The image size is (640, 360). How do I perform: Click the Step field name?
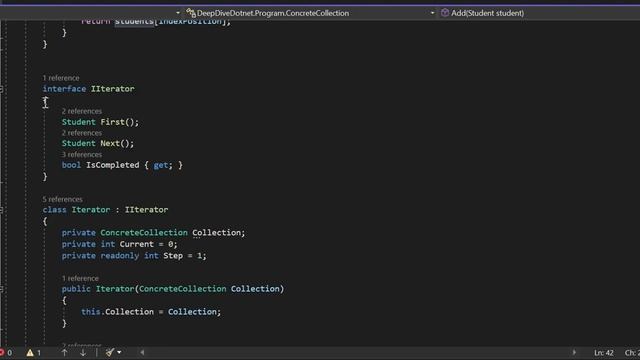coord(173,256)
